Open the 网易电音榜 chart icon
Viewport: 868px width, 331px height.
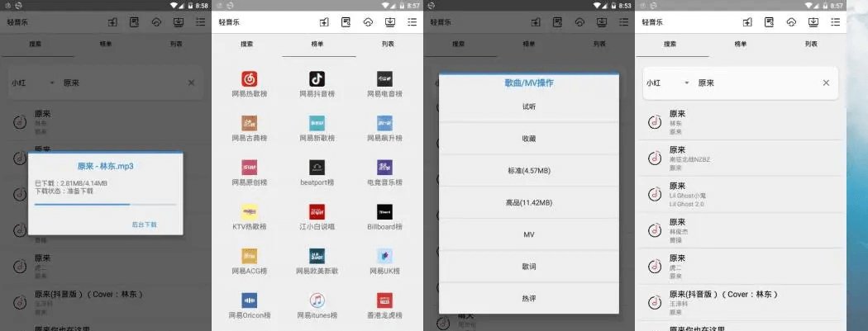tap(384, 79)
